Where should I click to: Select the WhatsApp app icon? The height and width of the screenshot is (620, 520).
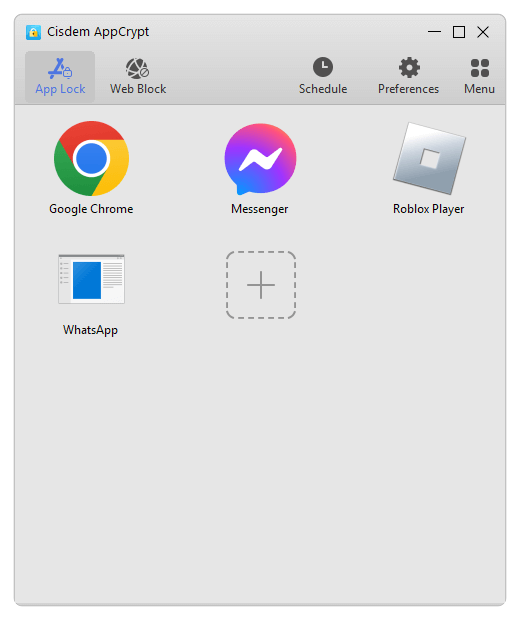tap(91, 279)
